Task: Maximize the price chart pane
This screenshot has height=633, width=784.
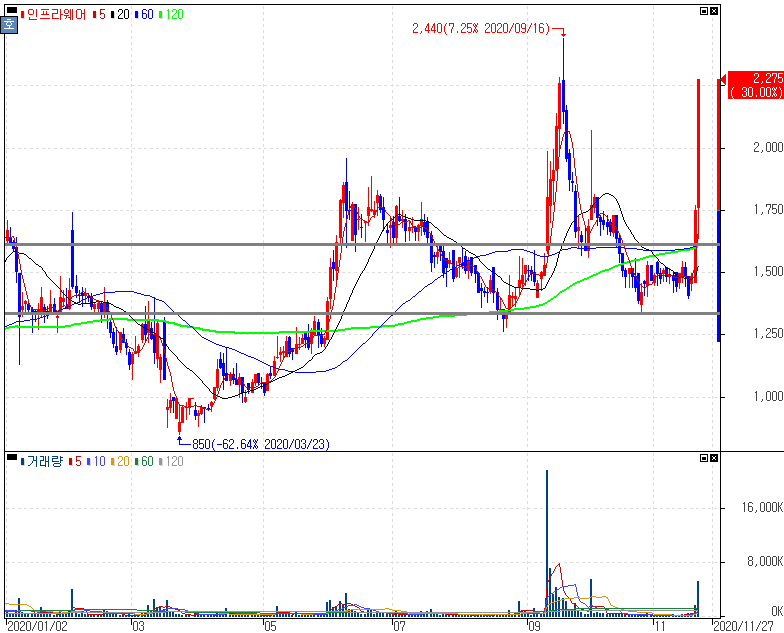Action: (704, 11)
